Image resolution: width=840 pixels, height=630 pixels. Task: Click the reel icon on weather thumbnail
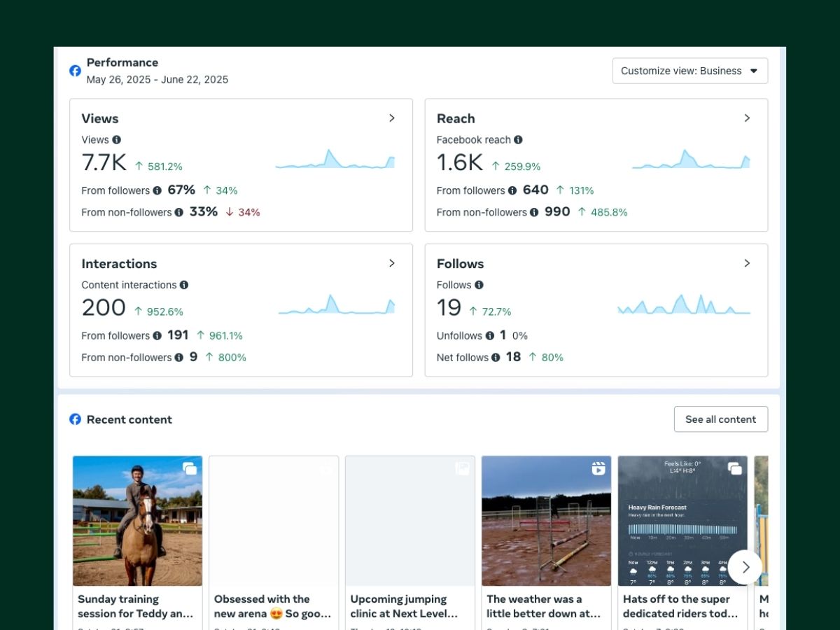[598, 469]
